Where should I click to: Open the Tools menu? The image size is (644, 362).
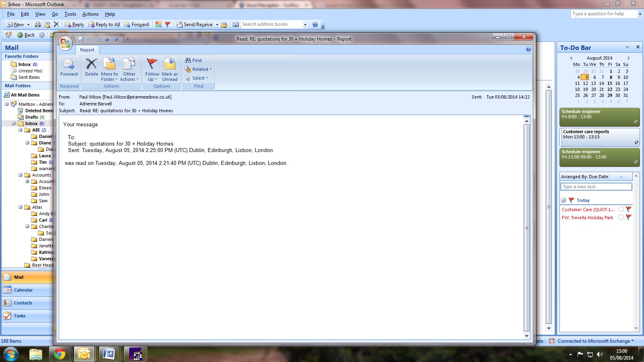point(70,14)
